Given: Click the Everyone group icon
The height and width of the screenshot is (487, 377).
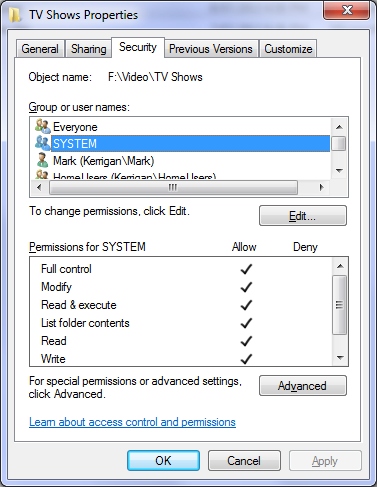Looking at the screenshot, I should (x=42, y=126).
